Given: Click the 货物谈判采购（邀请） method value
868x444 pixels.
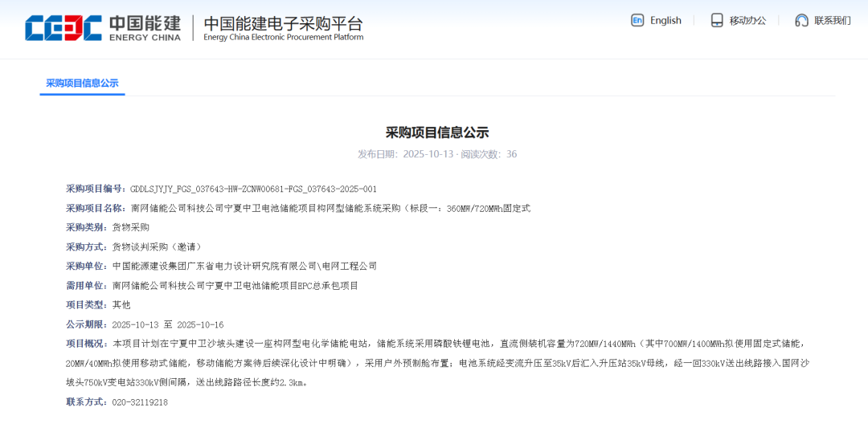Looking at the screenshot, I should [156, 246].
